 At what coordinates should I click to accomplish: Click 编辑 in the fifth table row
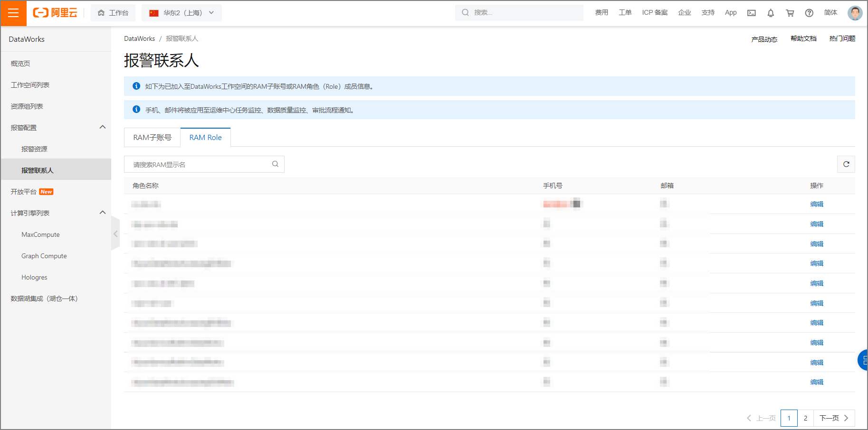(817, 283)
